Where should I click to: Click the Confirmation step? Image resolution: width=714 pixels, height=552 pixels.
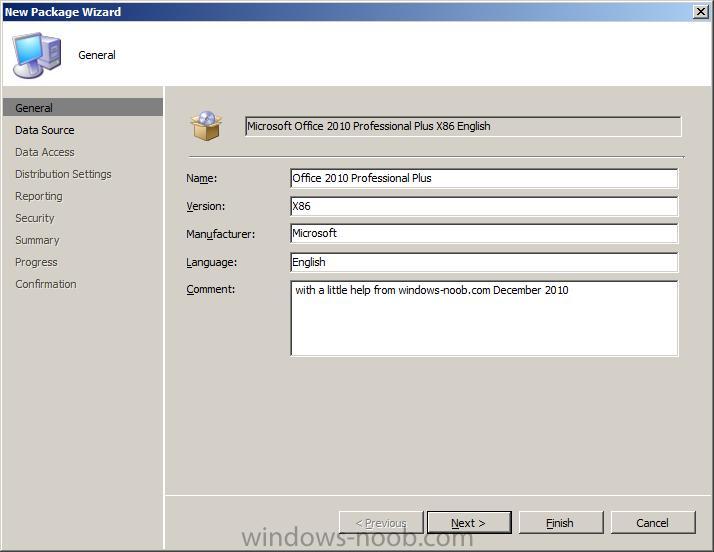pos(46,284)
